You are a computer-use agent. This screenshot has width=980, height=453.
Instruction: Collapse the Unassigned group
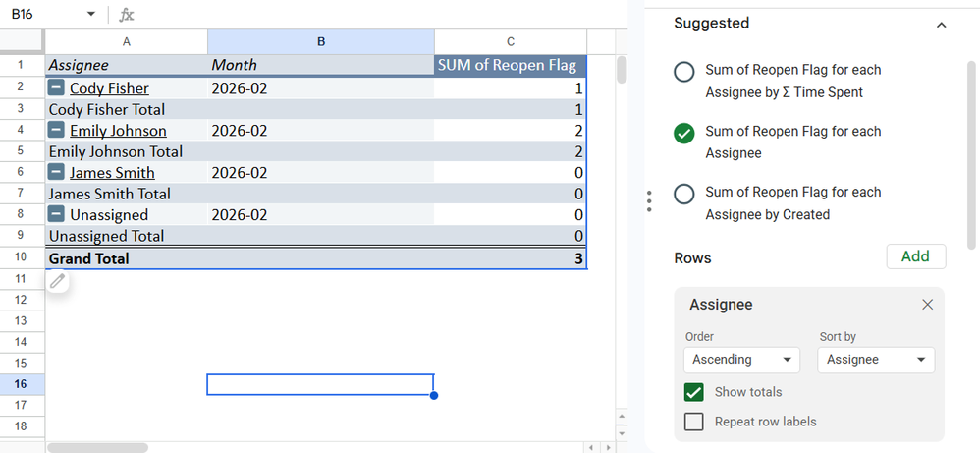[x=57, y=215]
